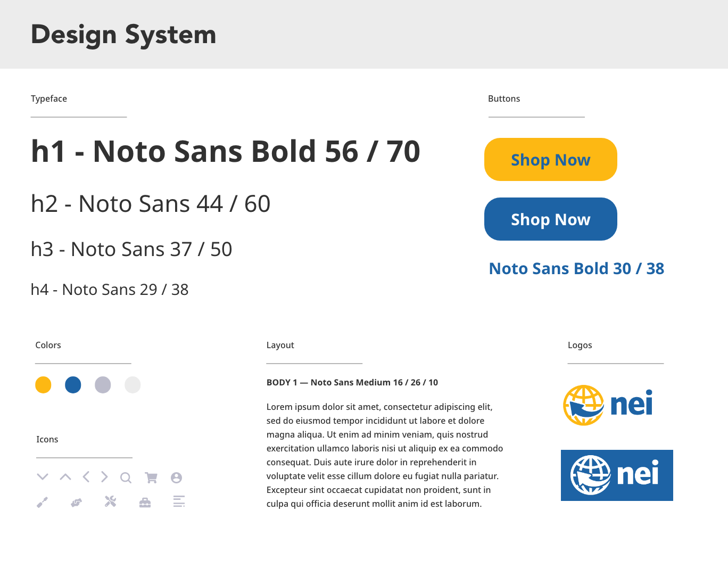This screenshot has height=576, width=728.
Task: Click the user account profile icon
Action: [176, 478]
